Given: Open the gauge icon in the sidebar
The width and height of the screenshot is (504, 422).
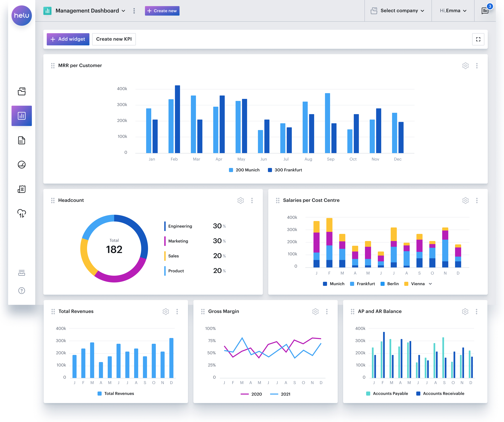Looking at the screenshot, I should coord(22,165).
